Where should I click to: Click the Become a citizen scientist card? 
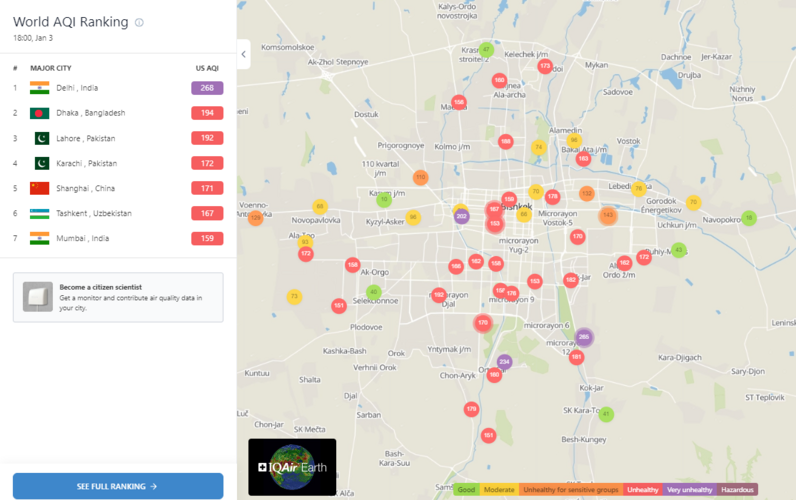click(118, 297)
